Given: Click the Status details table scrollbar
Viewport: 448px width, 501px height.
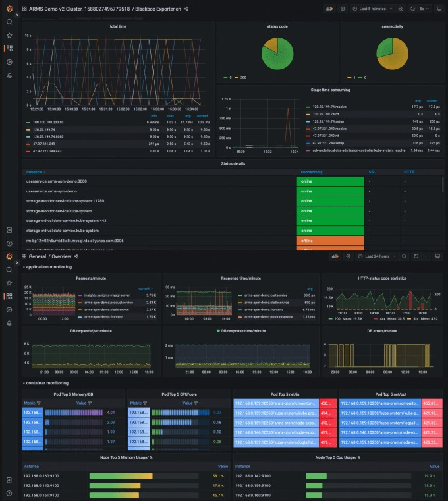Looking at the screenshot, I should click(x=443, y=185).
